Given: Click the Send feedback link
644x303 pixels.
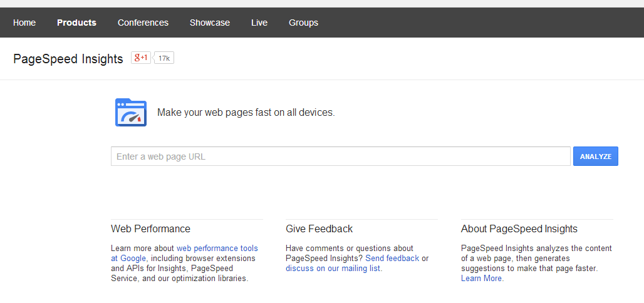Looking at the screenshot, I should tap(392, 259).
